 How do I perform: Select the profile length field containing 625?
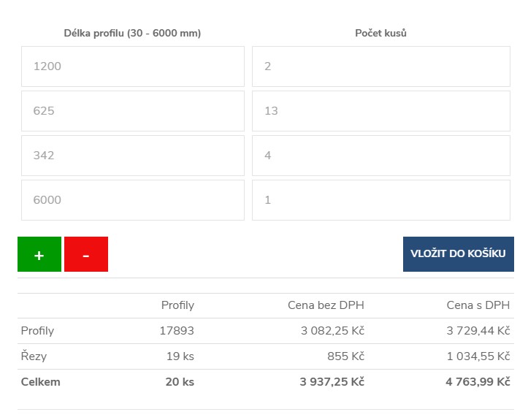(x=133, y=111)
